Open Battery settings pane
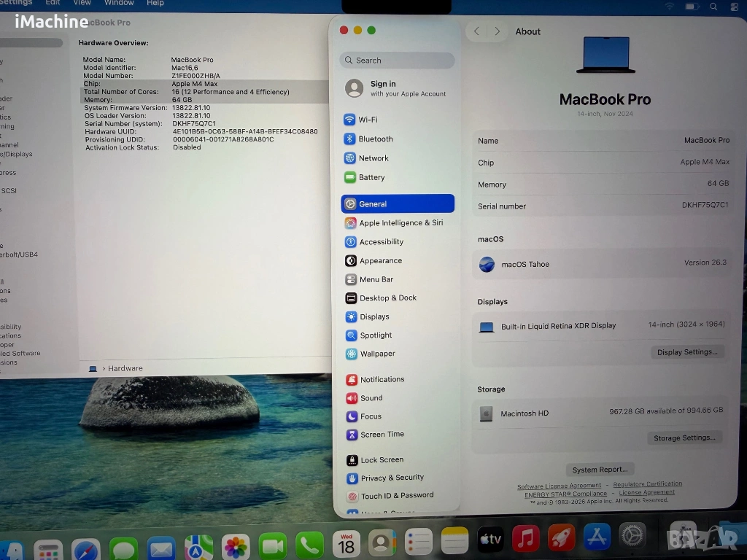Screen dimensions: 747x560 pos(371,177)
